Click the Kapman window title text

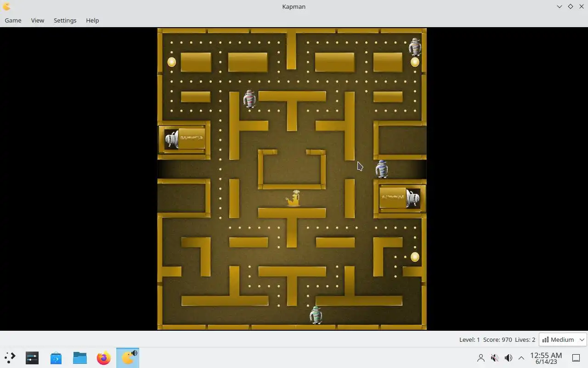(294, 6)
